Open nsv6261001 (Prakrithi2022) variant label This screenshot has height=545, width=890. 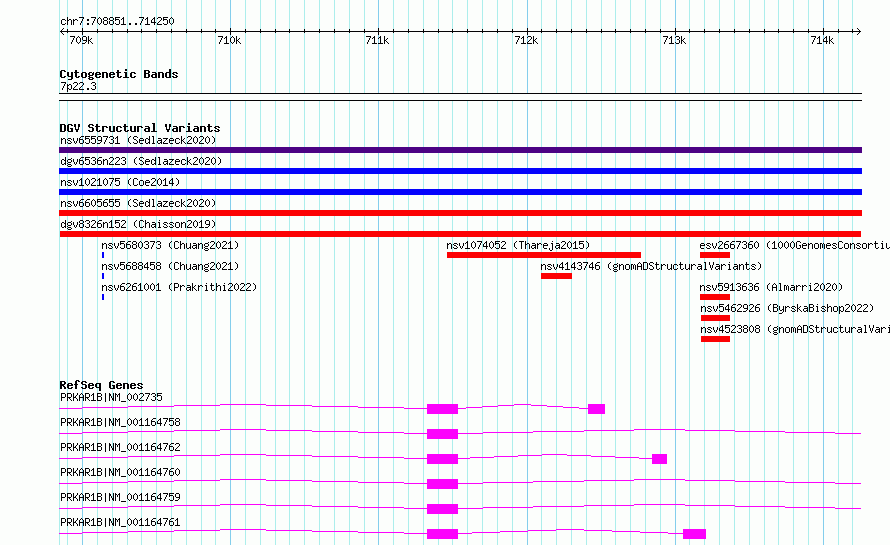click(x=179, y=287)
